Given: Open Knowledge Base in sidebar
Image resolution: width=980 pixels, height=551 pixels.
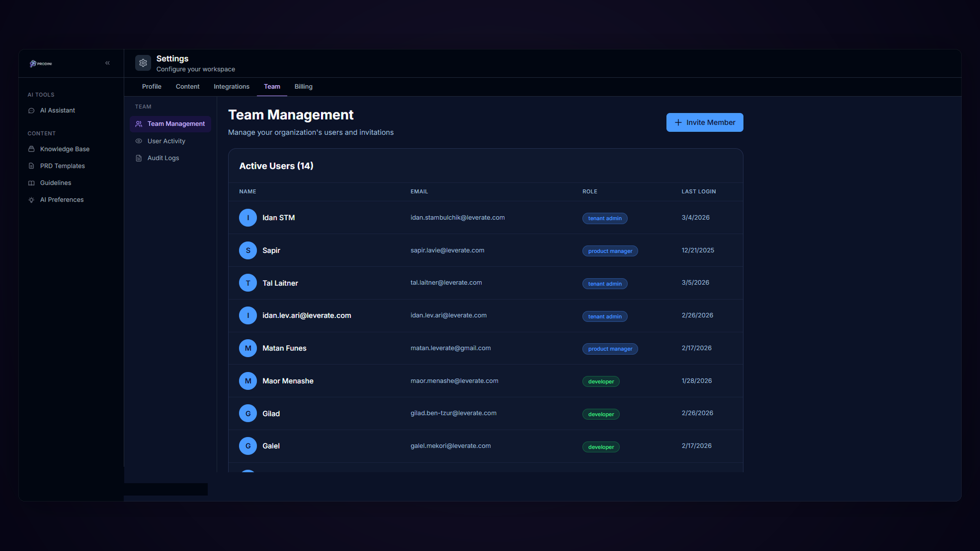Looking at the screenshot, I should pyautogui.click(x=64, y=149).
